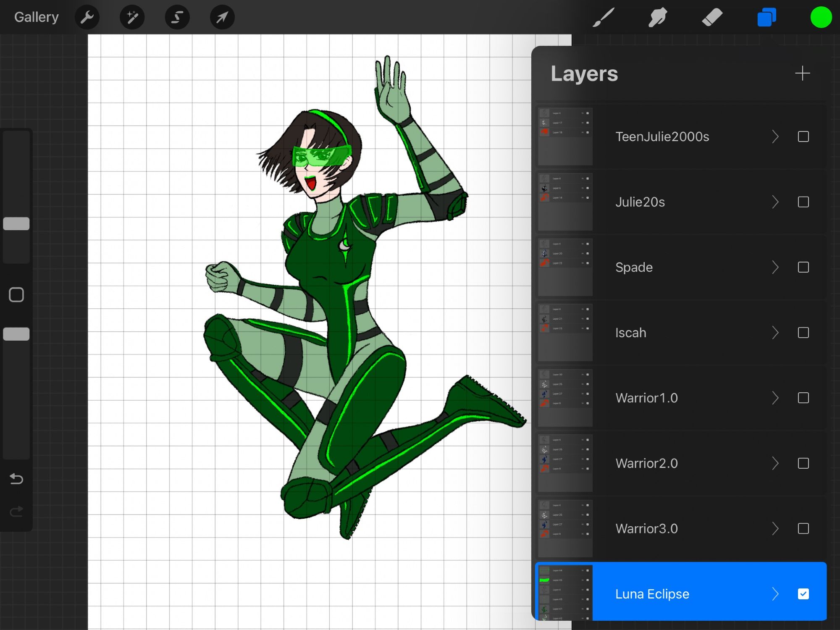
Task: Select the Warrior2.0 layer group name
Action: (646, 463)
